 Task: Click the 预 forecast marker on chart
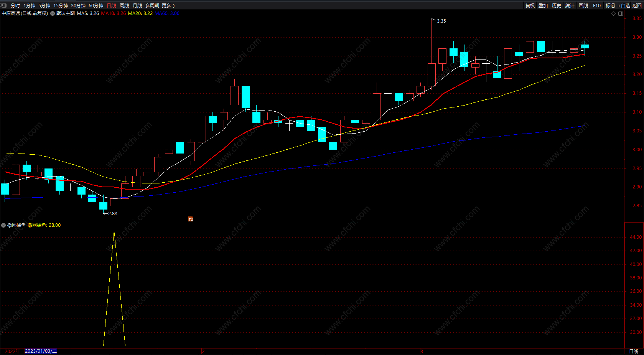tap(191, 219)
